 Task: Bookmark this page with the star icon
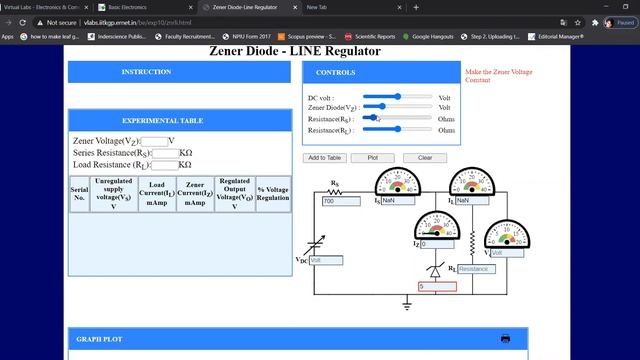click(578, 23)
